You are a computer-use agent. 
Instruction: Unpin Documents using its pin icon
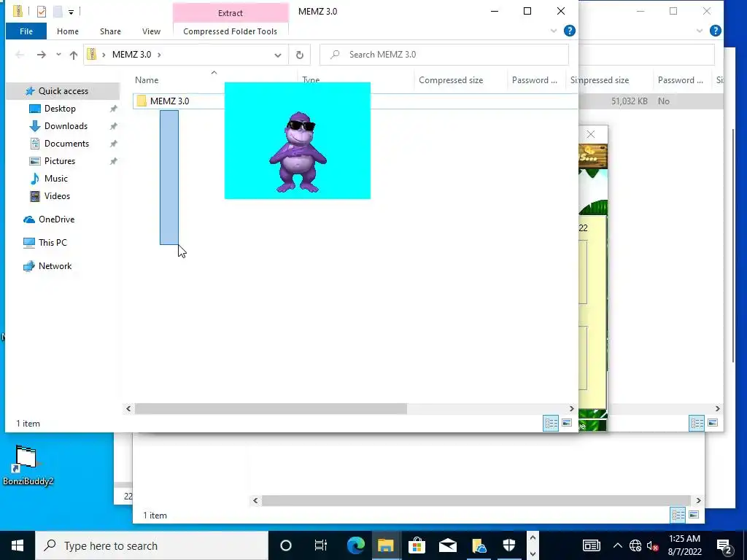click(113, 144)
